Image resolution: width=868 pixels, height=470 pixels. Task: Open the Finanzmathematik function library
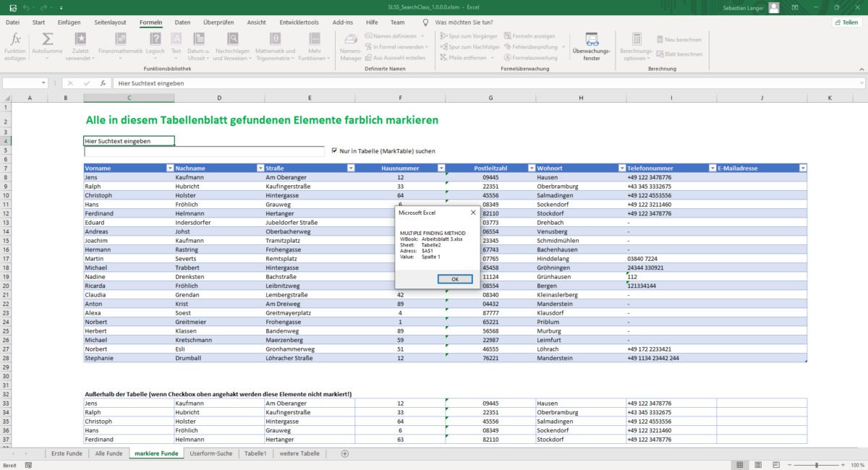pyautogui.click(x=121, y=39)
